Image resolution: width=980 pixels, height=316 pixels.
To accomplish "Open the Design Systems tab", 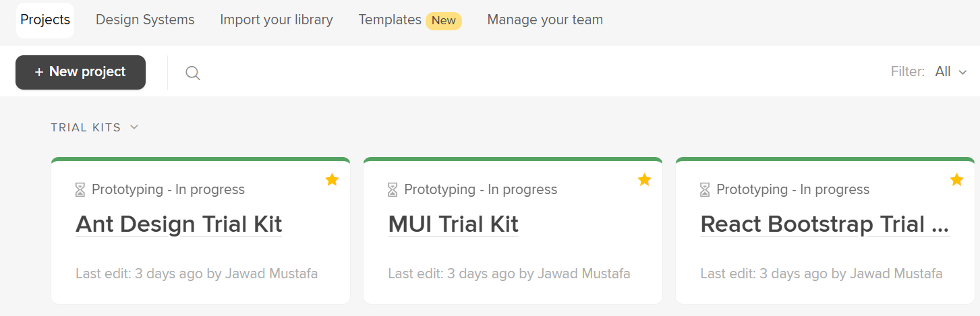I will [x=145, y=20].
